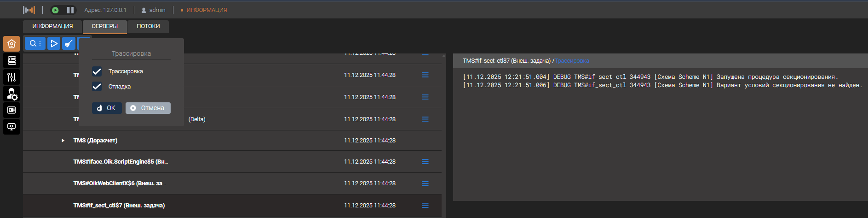
Task: Click the Отмена cancel button
Action: point(148,108)
